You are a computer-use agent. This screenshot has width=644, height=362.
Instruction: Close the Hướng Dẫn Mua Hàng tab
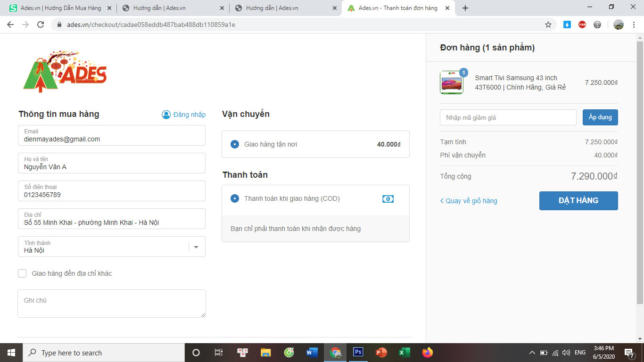109,8
